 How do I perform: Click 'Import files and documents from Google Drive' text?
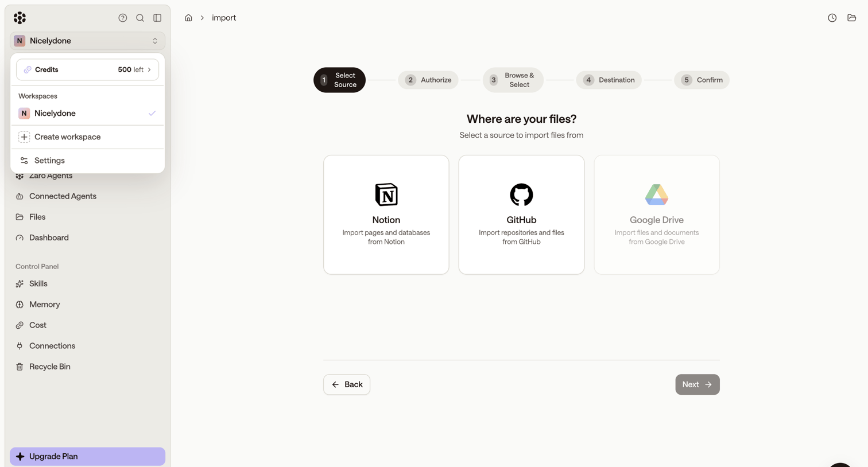(657, 237)
